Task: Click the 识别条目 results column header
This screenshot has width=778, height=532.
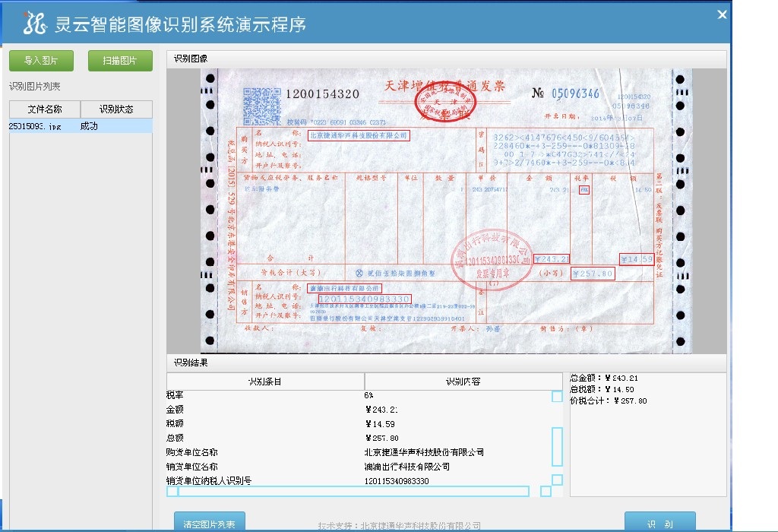Action: click(265, 382)
